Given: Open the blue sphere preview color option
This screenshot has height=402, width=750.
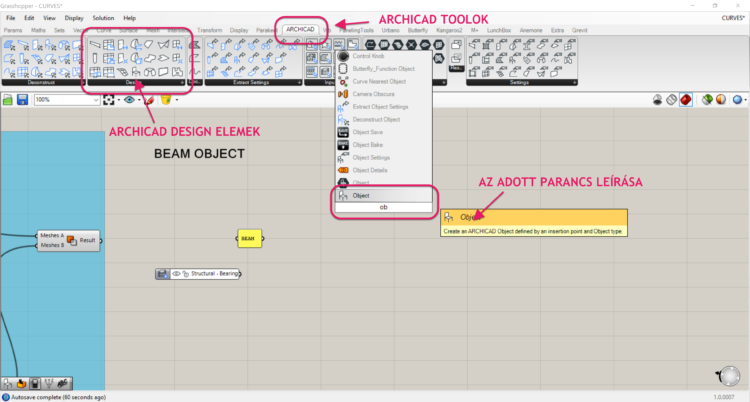Looking at the screenshot, I should (x=737, y=100).
